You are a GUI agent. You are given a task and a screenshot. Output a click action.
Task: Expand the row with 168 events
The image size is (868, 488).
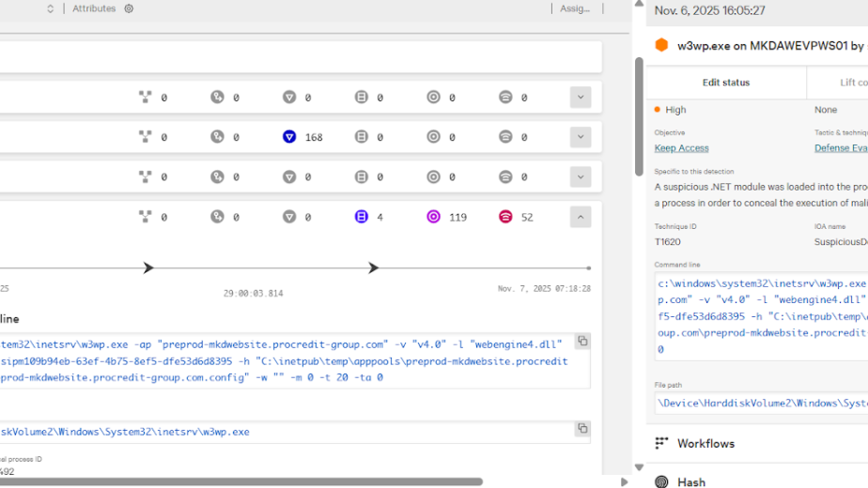click(x=580, y=137)
